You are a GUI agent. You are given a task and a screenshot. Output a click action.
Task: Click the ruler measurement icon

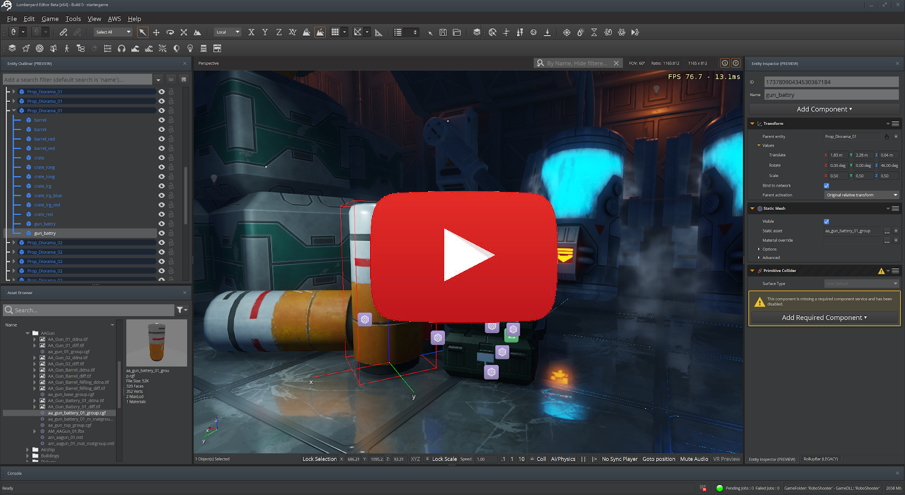click(379, 32)
